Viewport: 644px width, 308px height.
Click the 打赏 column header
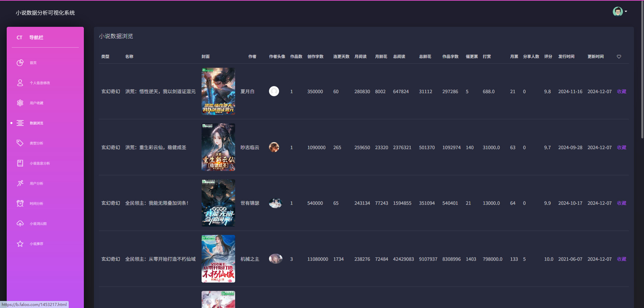tap(487, 57)
